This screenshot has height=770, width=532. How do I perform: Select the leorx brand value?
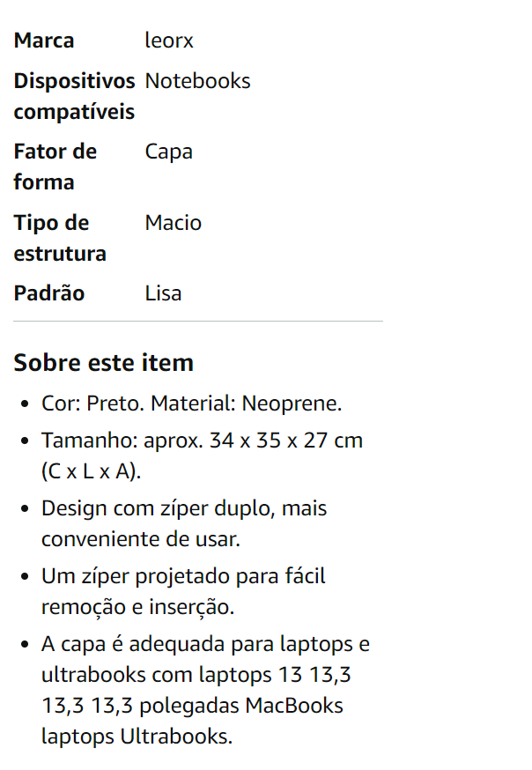click(x=169, y=41)
